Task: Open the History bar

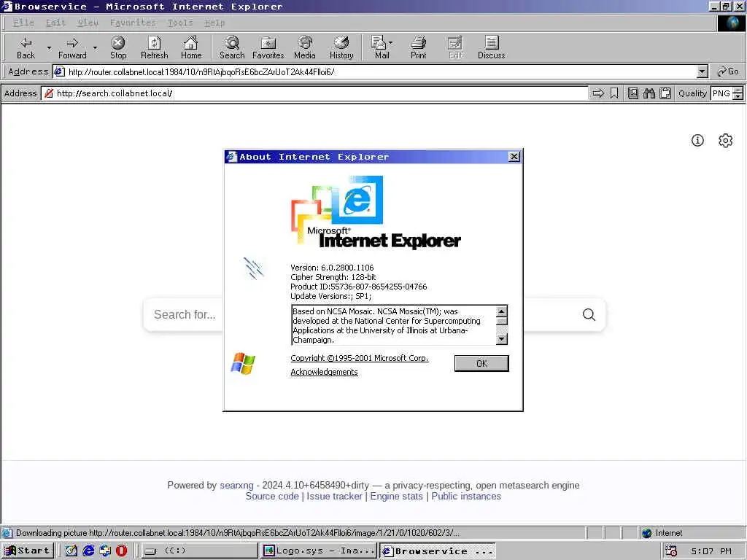Action: [x=341, y=47]
